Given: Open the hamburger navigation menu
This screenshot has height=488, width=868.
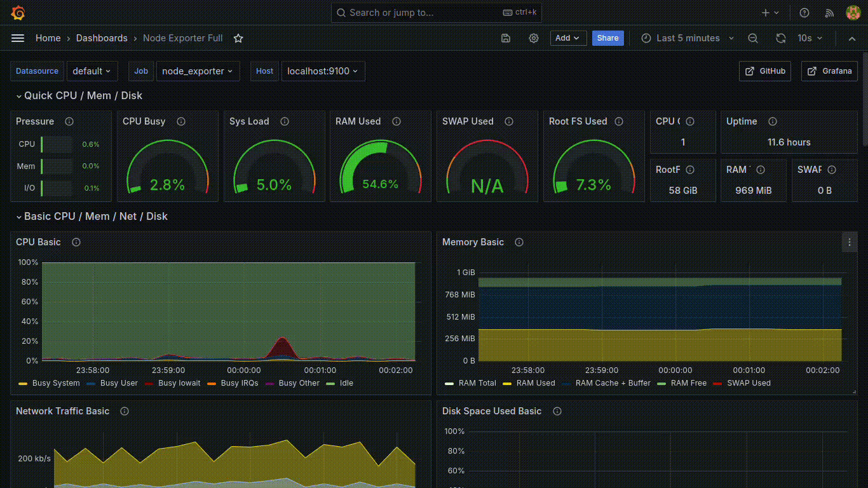Looking at the screenshot, I should pos(18,38).
